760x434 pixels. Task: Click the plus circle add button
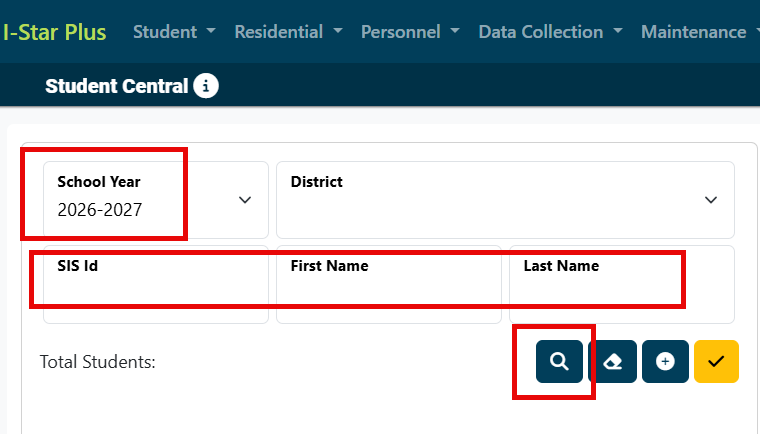(x=665, y=361)
